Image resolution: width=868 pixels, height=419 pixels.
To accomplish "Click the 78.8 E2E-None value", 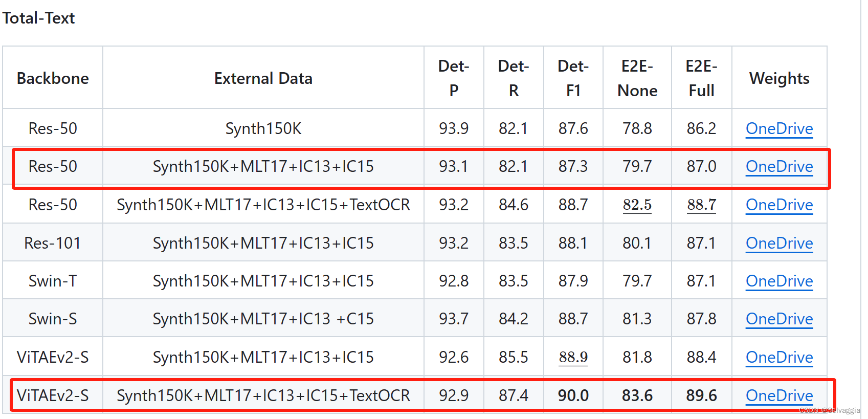I will pos(637,128).
